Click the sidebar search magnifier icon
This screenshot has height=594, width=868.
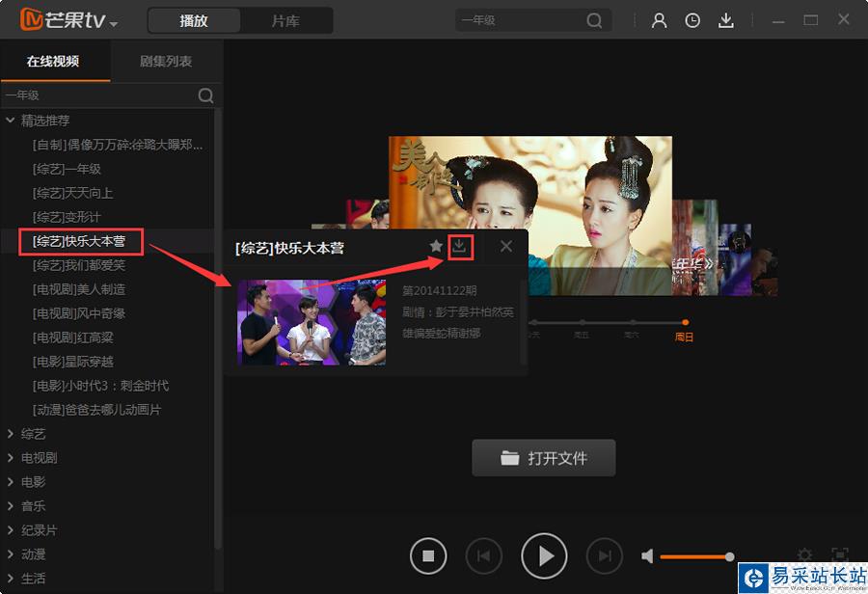coord(206,95)
